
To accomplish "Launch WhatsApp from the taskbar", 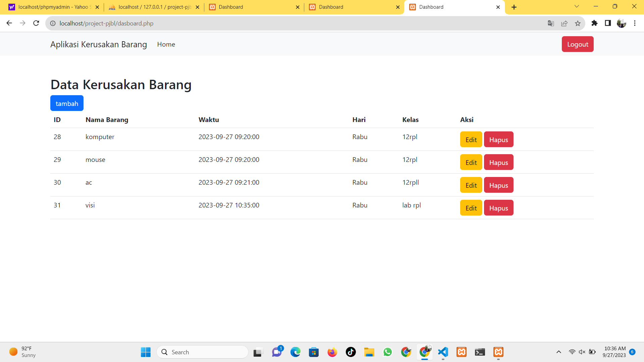I will pyautogui.click(x=388, y=352).
